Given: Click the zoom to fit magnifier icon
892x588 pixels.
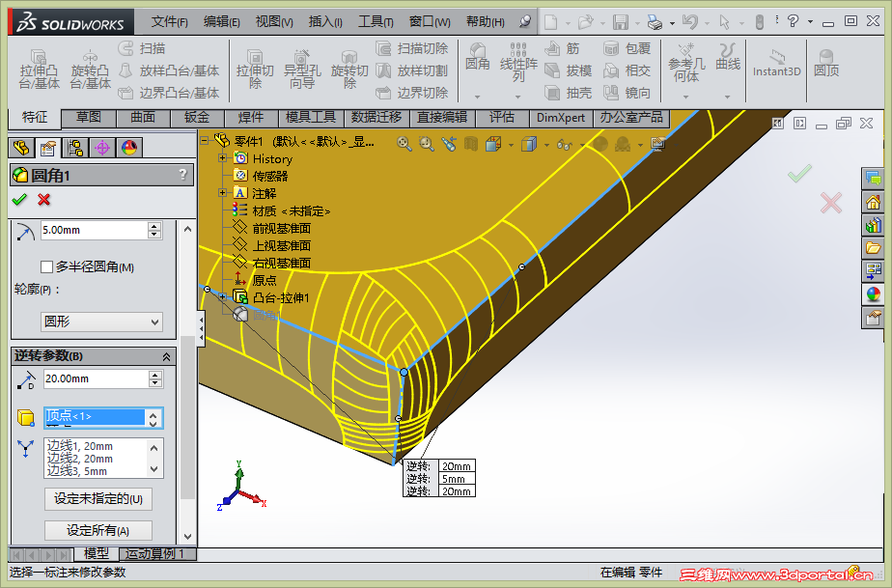Looking at the screenshot, I should coord(404,144).
